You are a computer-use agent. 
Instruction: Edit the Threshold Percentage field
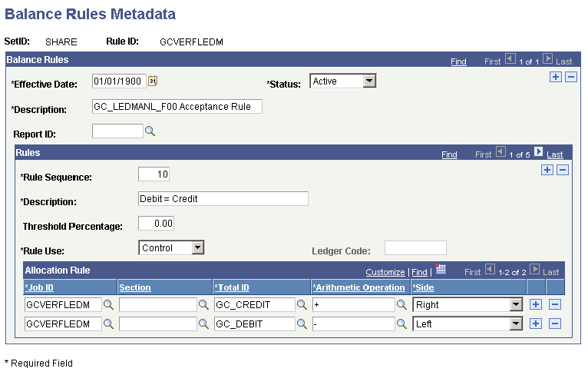coord(156,224)
